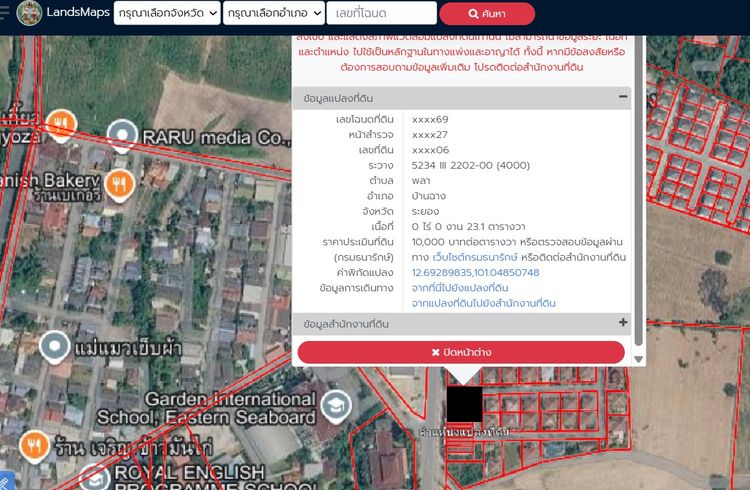Select the RARU media Co. map pin
This screenshot has width=750, height=490.
[122, 135]
